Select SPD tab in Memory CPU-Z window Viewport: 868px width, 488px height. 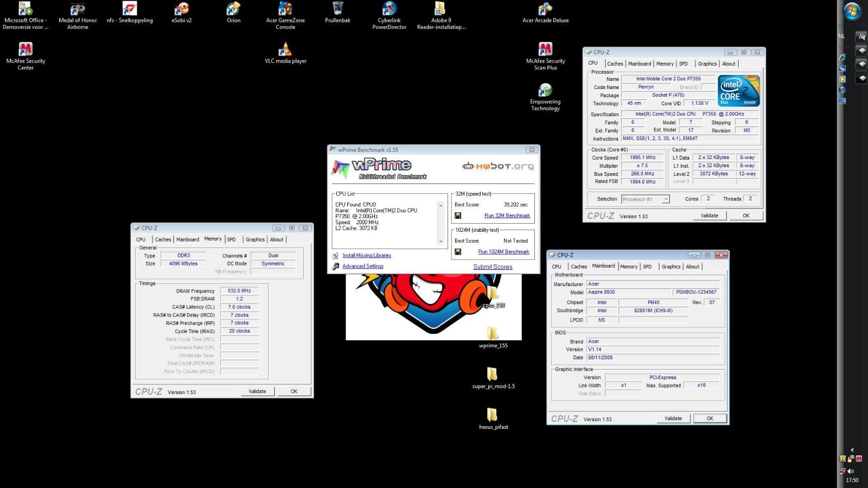(231, 239)
